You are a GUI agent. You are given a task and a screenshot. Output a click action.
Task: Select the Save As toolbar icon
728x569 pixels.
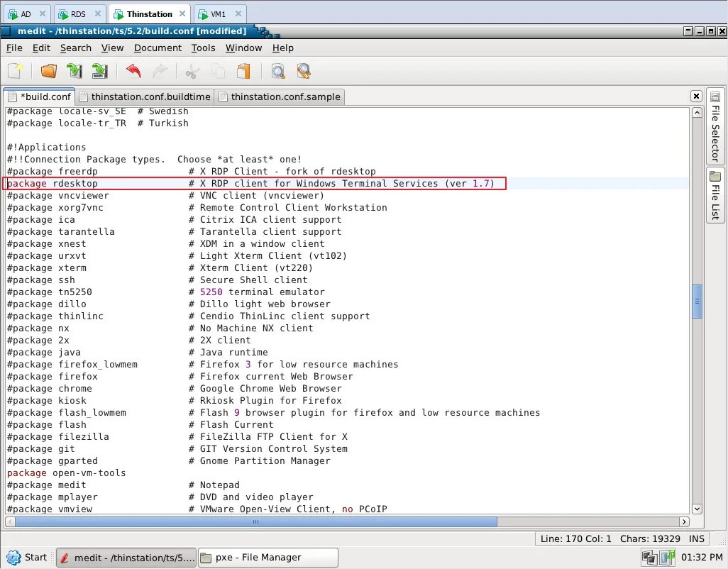tap(99, 71)
